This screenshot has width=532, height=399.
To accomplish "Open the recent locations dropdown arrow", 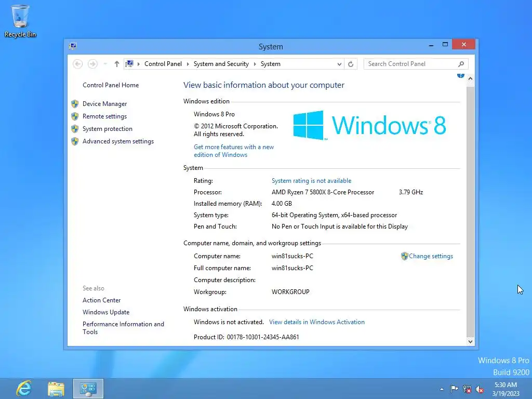I will (x=105, y=64).
